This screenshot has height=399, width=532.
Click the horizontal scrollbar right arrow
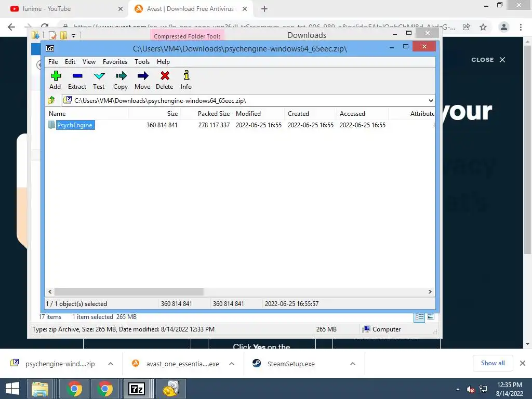pyautogui.click(x=430, y=292)
